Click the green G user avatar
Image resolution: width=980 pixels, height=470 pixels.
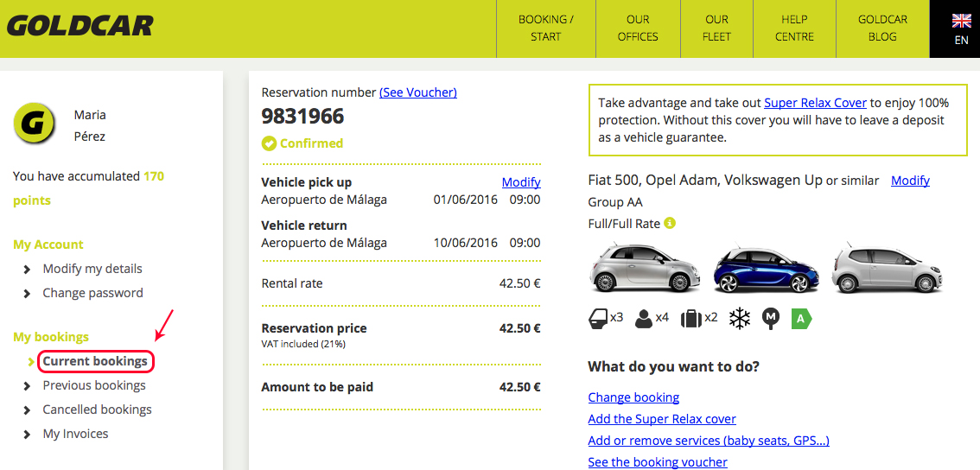pos(35,125)
